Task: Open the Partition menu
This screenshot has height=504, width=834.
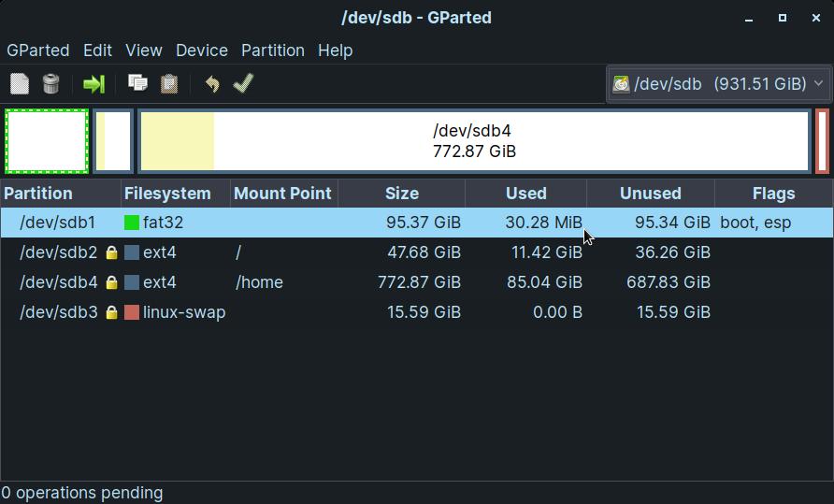Action: (273, 50)
